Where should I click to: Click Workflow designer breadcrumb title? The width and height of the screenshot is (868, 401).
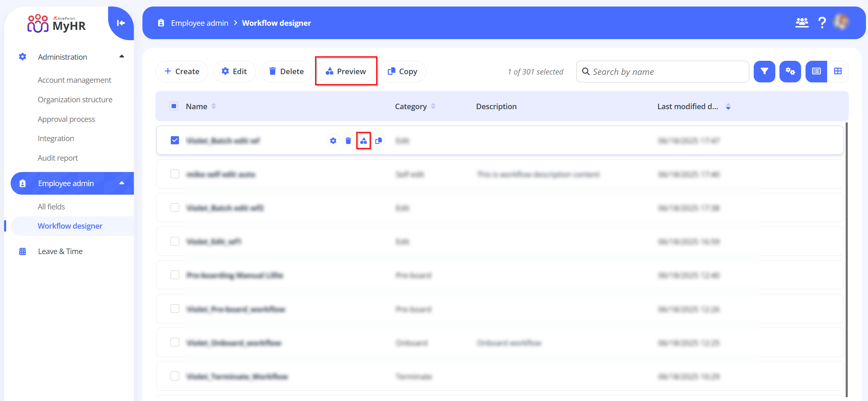[x=276, y=23]
